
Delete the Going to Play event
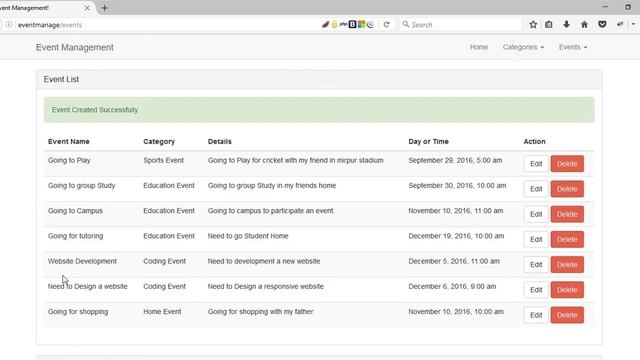coord(567,164)
